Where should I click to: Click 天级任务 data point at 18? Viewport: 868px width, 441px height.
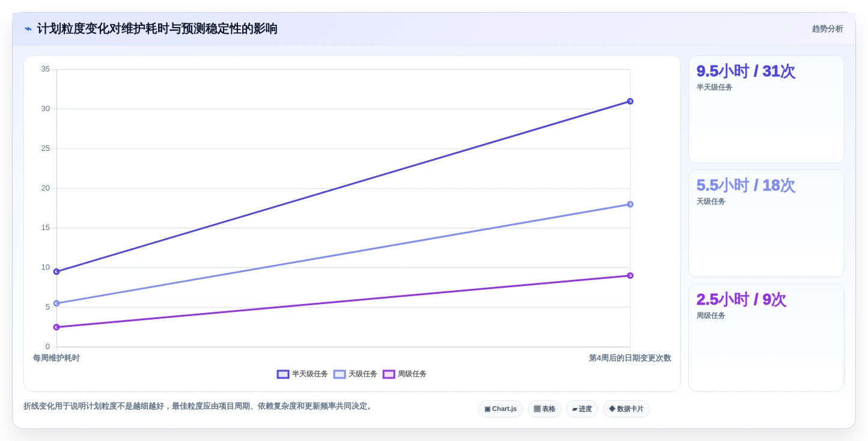pyautogui.click(x=630, y=204)
